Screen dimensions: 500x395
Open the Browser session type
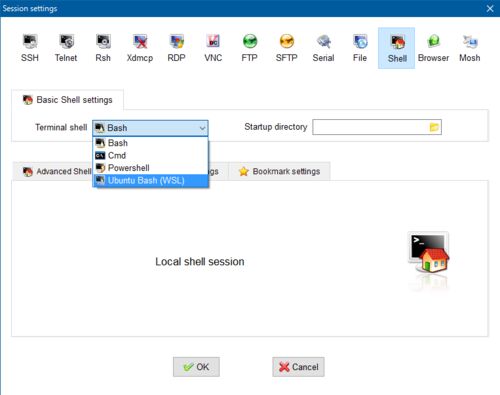coord(433,48)
